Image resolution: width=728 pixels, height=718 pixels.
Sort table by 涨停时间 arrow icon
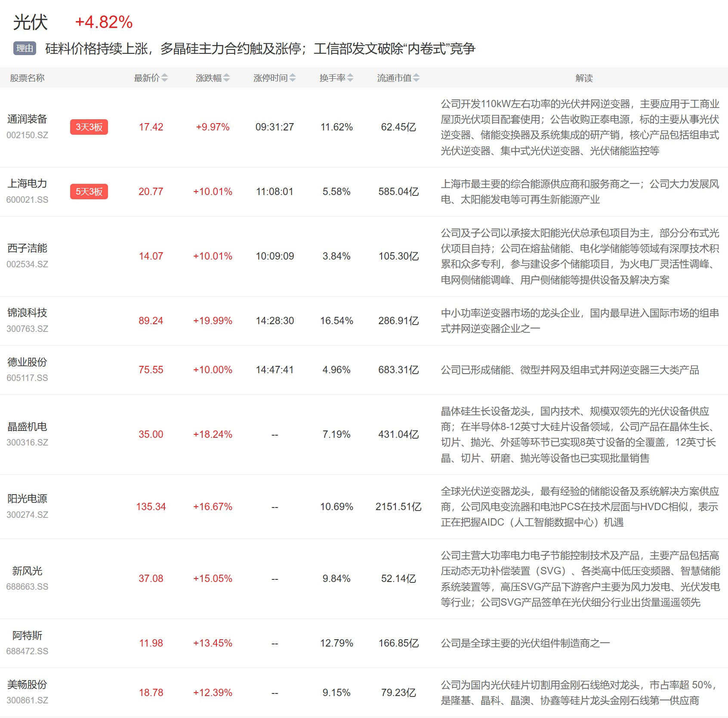pyautogui.click(x=293, y=78)
